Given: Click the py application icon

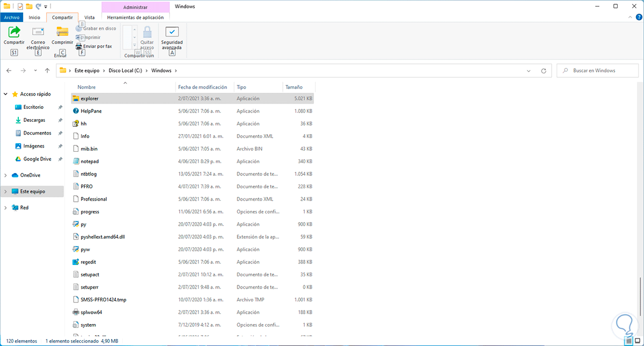Looking at the screenshot, I should [76, 224].
